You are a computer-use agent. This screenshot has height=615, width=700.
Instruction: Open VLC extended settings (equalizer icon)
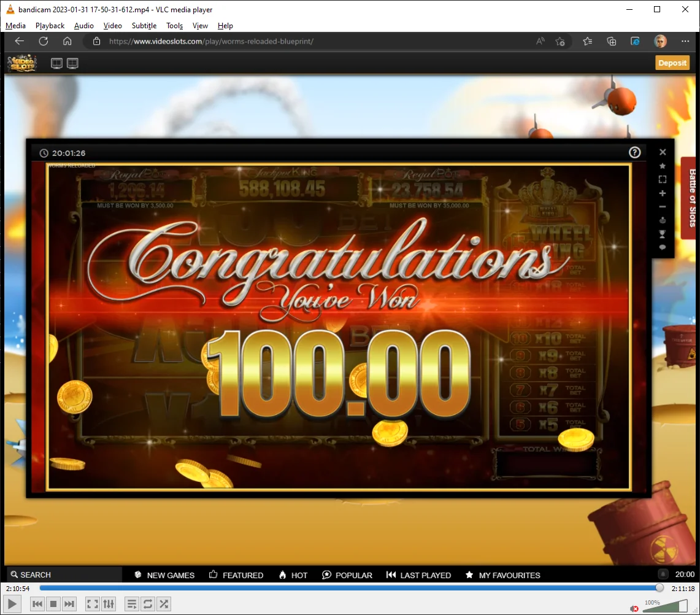click(109, 605)
